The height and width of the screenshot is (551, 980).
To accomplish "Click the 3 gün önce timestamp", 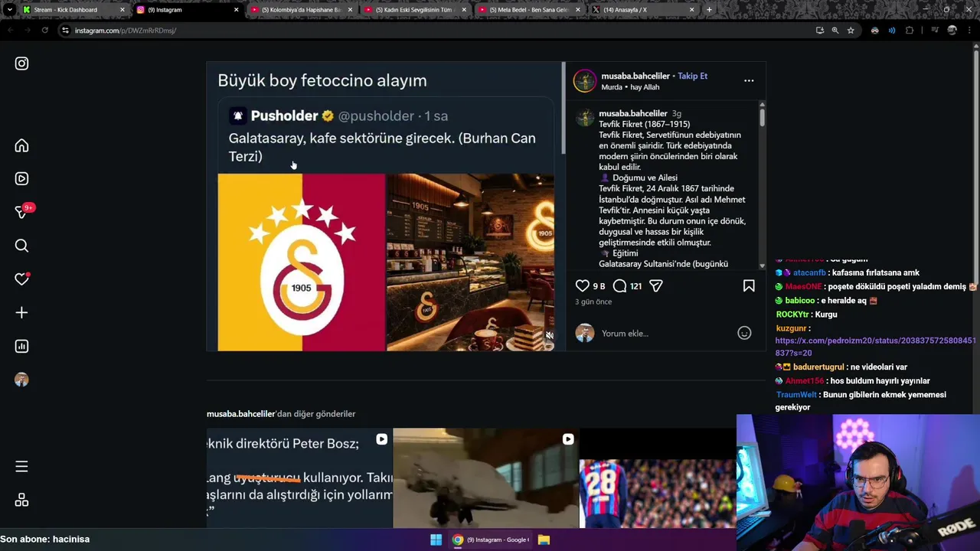I will pos(593,302).
